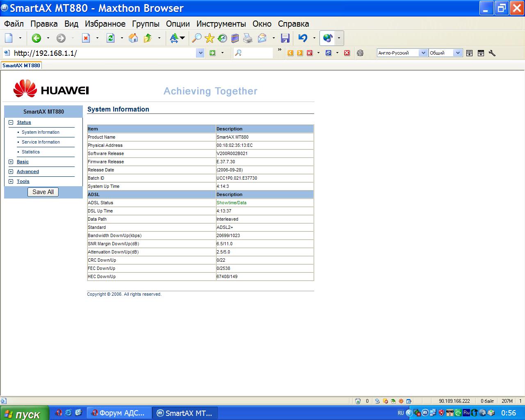
Task: Click the 90.189.166.222 IP in status bar
Action: pyautogui.click(x=454, y=401)
